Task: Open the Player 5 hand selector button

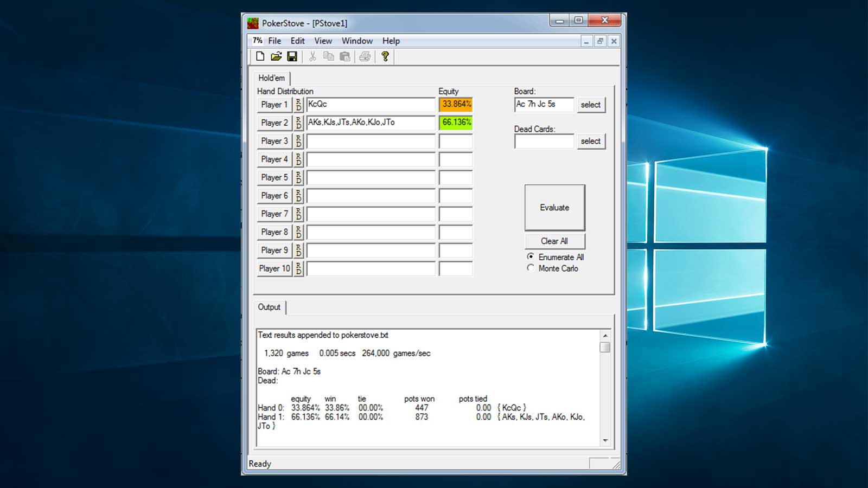Action: pos(275,177)
